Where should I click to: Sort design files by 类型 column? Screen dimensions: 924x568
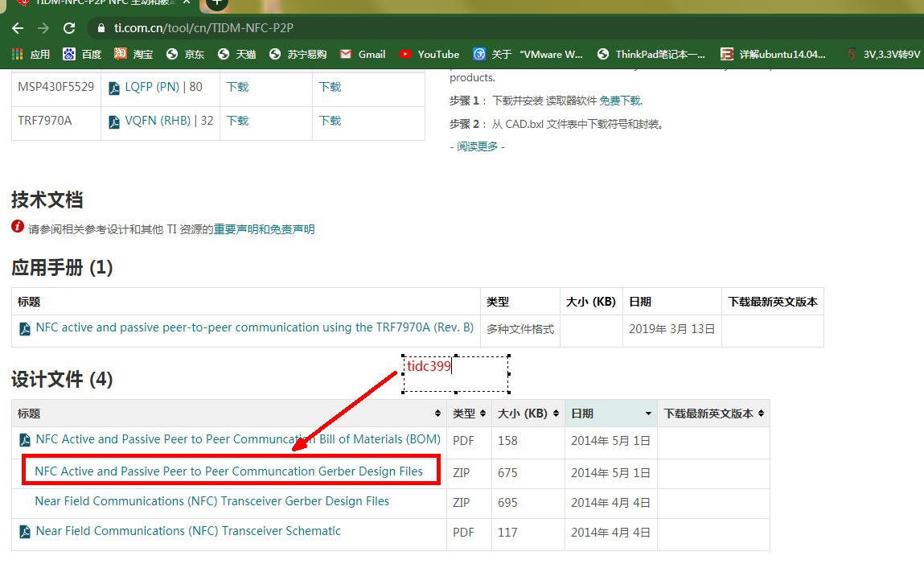click(469, 414)
